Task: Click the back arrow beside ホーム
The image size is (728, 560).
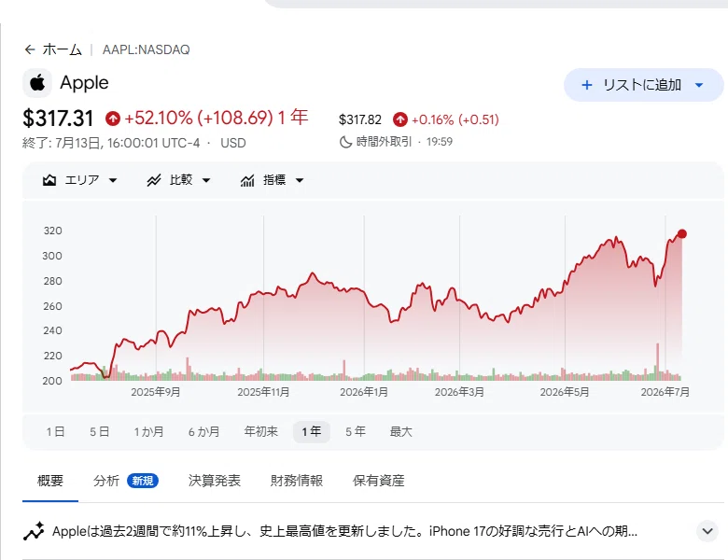Action: click(30, 49)
